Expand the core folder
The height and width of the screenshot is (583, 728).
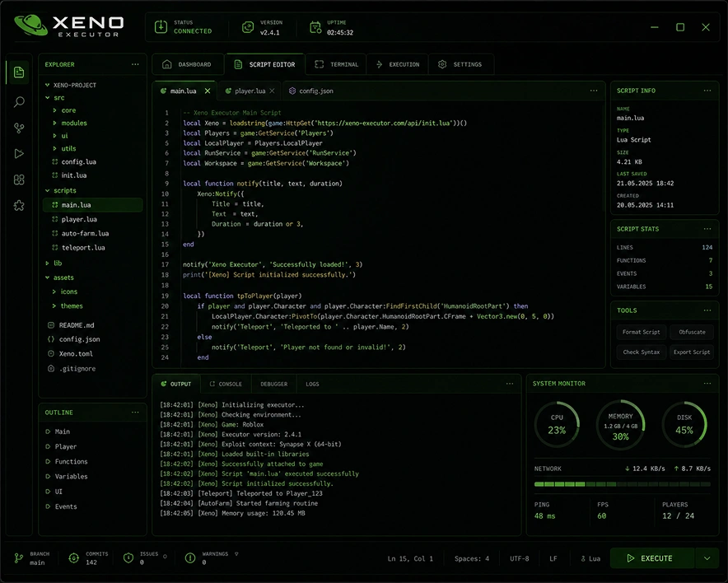55,110
